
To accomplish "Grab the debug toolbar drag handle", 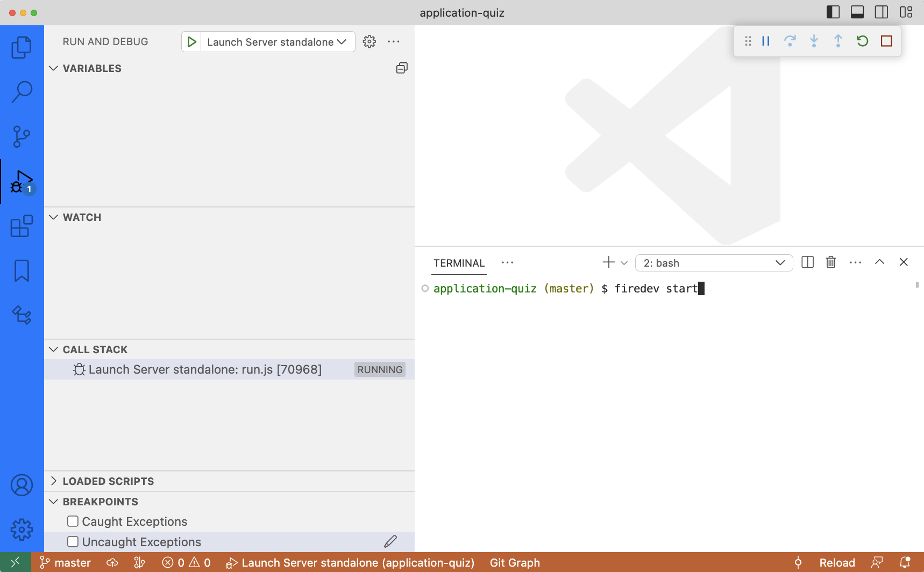I will point(748,41).
